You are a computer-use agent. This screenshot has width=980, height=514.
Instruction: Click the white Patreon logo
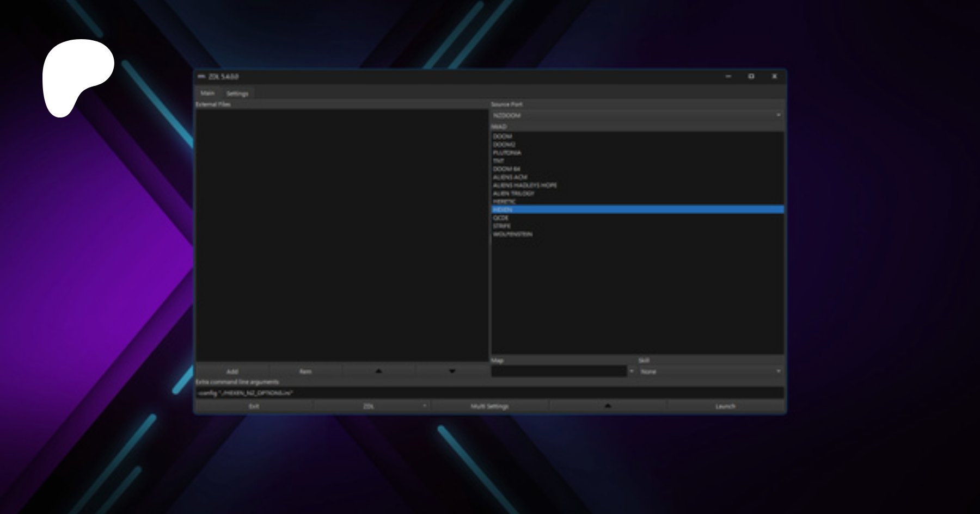pyautogui.click(x=76, y=77)
